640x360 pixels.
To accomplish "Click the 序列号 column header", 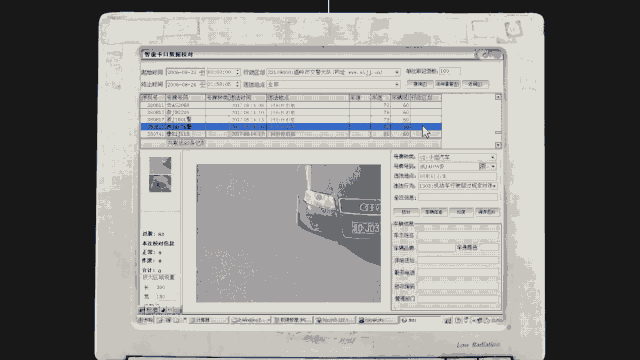I will click(153, 98).
